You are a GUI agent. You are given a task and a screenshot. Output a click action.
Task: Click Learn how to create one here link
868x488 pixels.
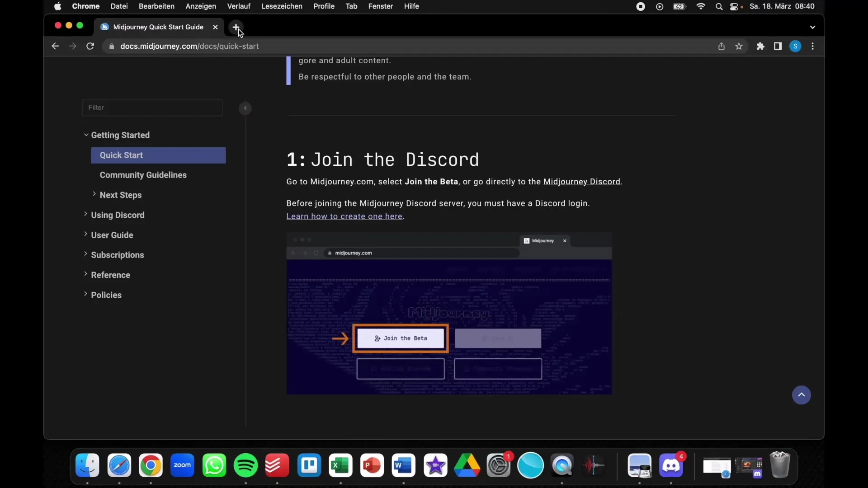[344, 216]
